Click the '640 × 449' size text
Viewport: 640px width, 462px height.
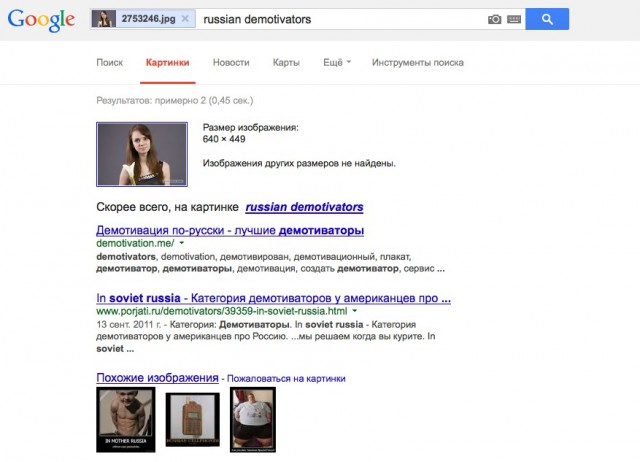[x=224, y=139]
